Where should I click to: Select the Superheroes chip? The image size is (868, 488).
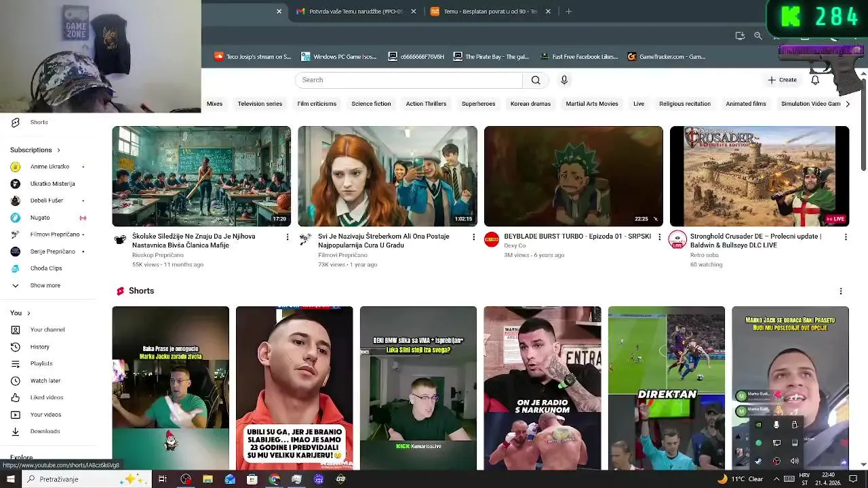478,104
